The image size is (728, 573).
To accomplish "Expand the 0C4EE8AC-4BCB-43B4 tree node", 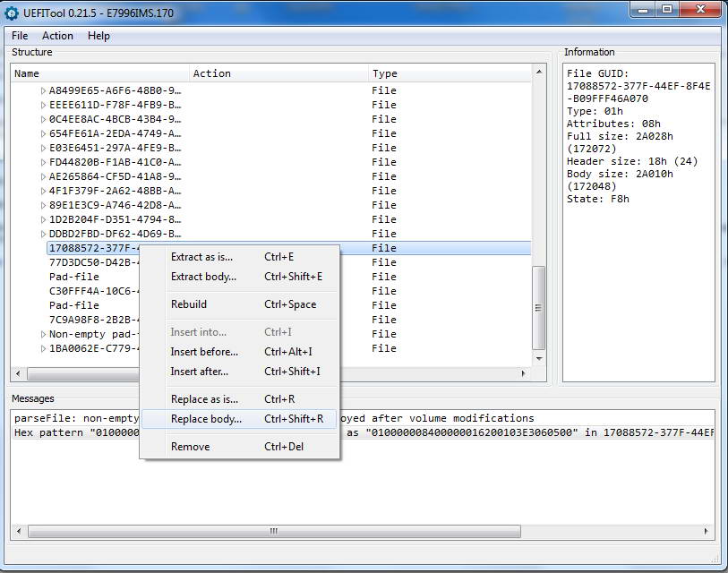I will tap(43, 119).
